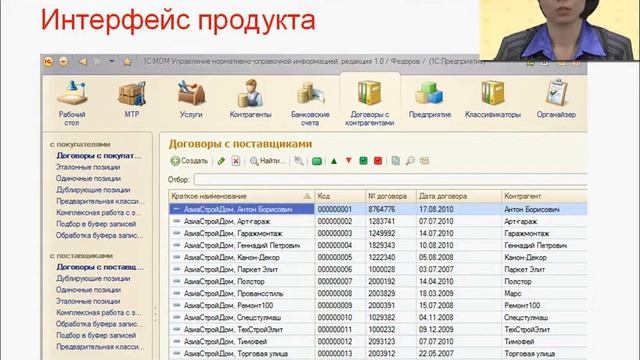Screen dimensions: 640x360
Task: Open the Контрагенты section
Action: point(250,99)
